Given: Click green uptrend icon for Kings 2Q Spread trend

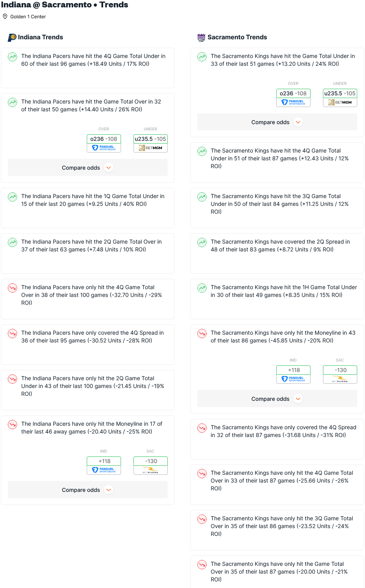Looking at the screenshot, I should pos(202,242).
